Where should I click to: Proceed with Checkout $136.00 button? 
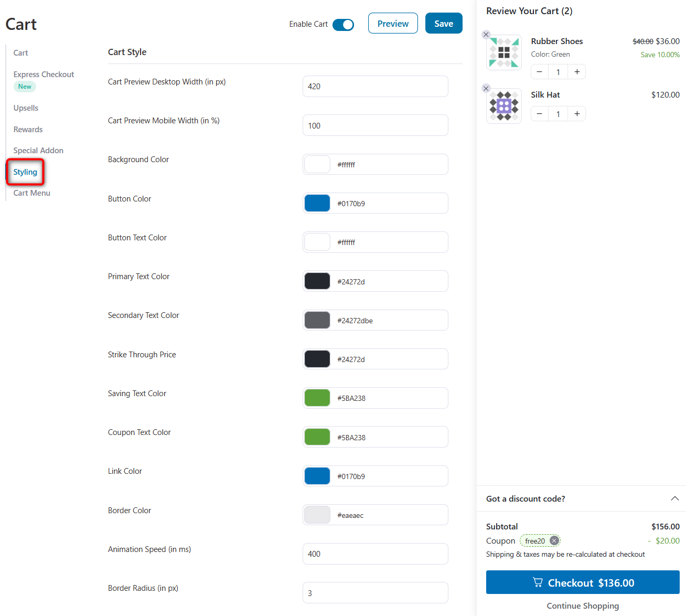(x=583, y=582)
